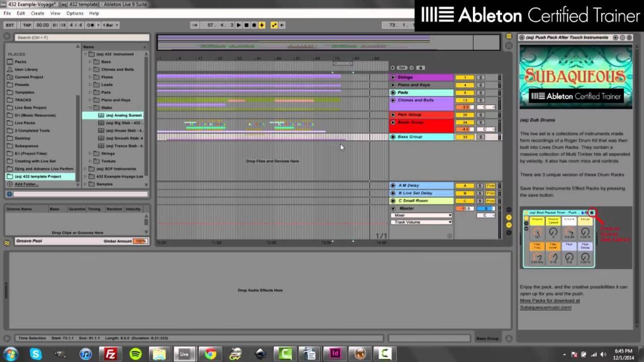Toggle the Pads track activator
The image size is (644, 362).
pyautogui.click(x=465, y=92)
